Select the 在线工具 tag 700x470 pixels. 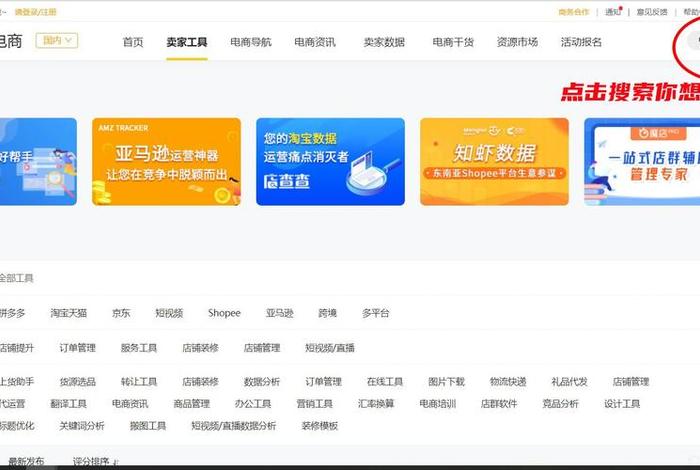[x=385, y=382]
